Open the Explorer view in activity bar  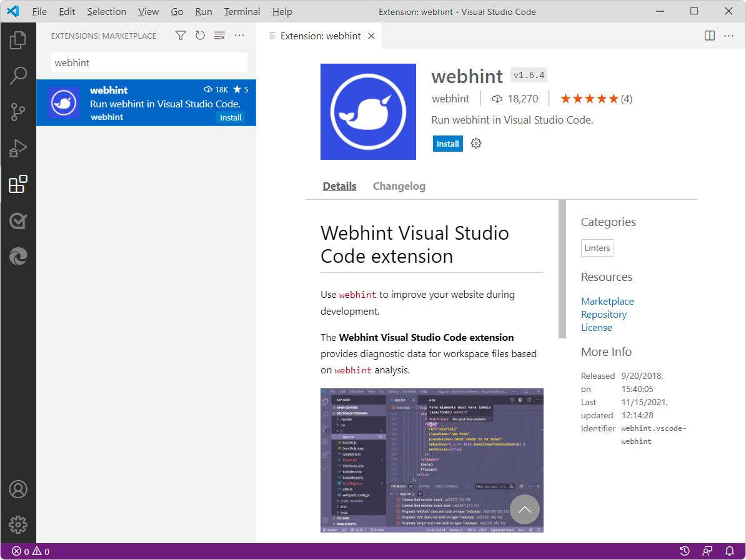click(18, 40)
